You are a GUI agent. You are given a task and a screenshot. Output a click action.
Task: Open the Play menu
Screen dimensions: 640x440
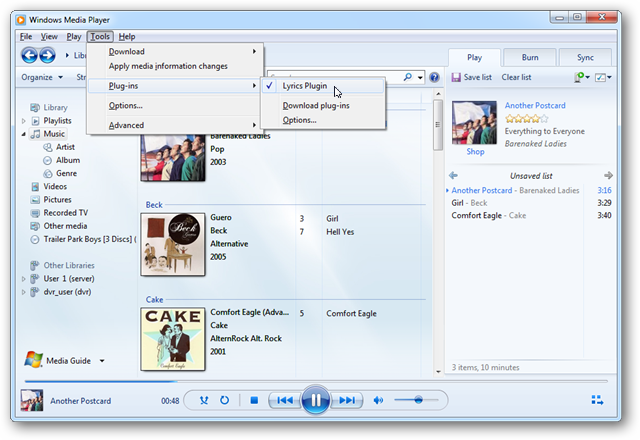74,37
